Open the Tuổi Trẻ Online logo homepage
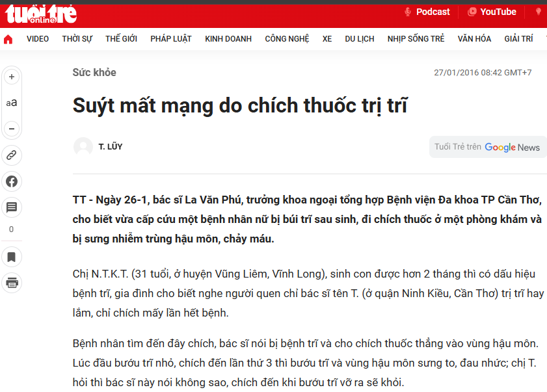The width and height of the screenshot is (547, 392). pos(41,14)
